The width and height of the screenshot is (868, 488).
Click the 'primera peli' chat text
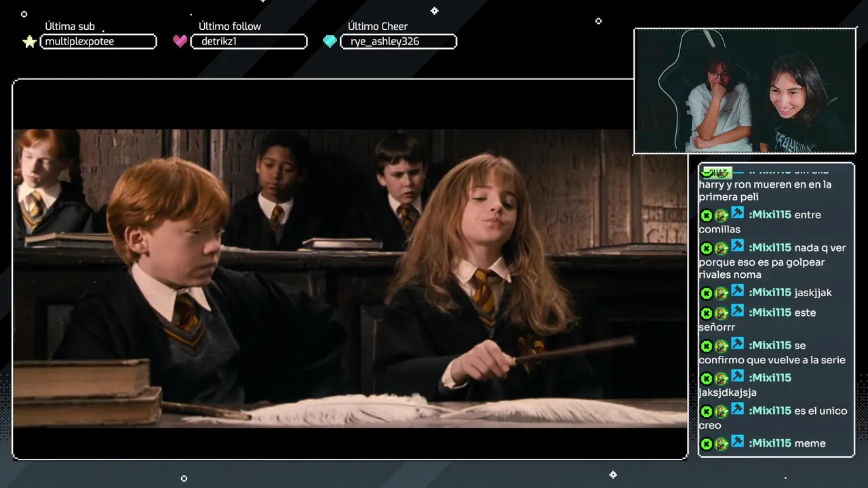(728, 197)
